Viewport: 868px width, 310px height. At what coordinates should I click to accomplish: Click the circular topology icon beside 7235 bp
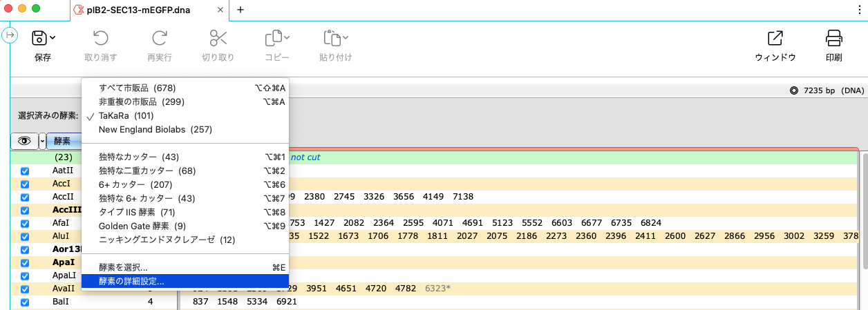(794, 90)
